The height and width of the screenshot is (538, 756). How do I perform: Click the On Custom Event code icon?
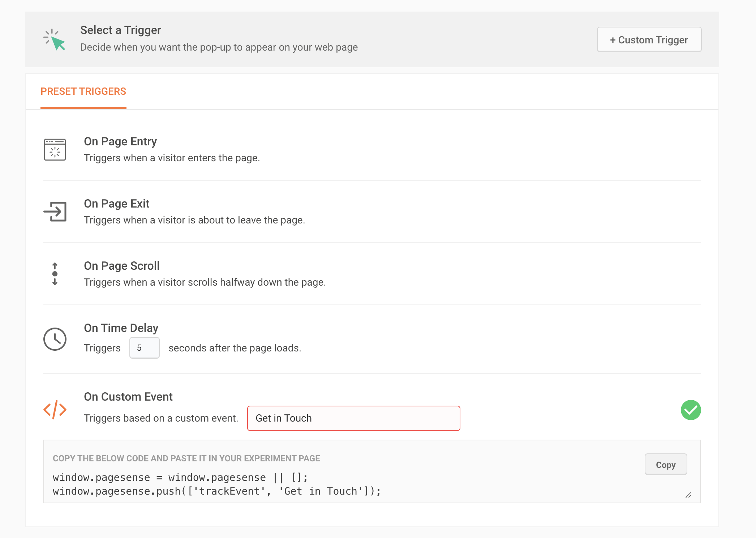pyautogui.click(x=55, y=410)
